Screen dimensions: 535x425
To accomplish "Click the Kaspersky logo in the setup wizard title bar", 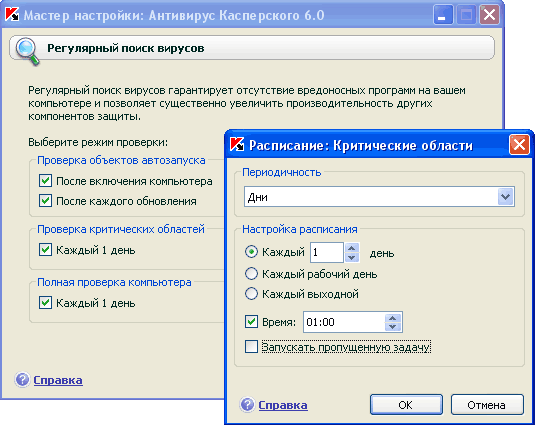I will tap(12, 15).
